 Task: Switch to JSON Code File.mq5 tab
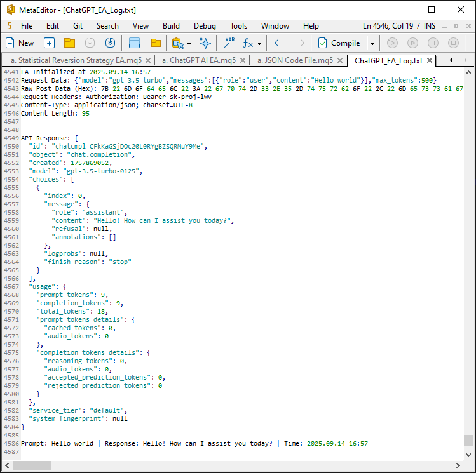295,60
